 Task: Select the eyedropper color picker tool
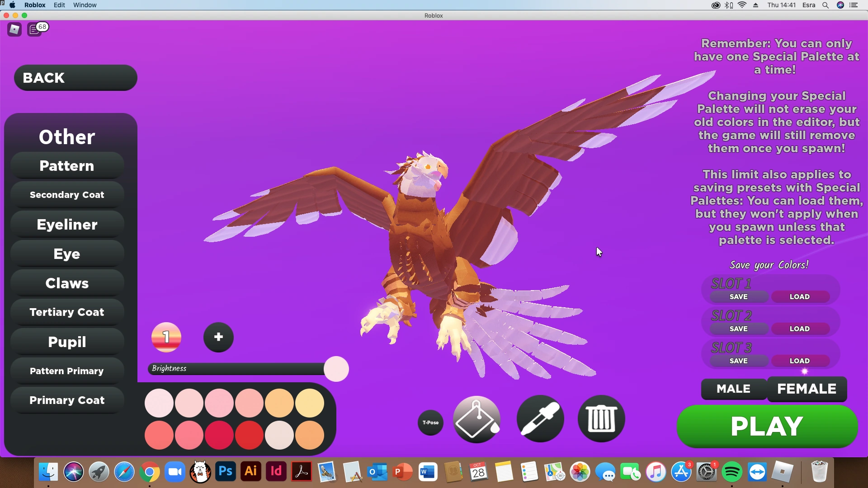pos(540,419)
